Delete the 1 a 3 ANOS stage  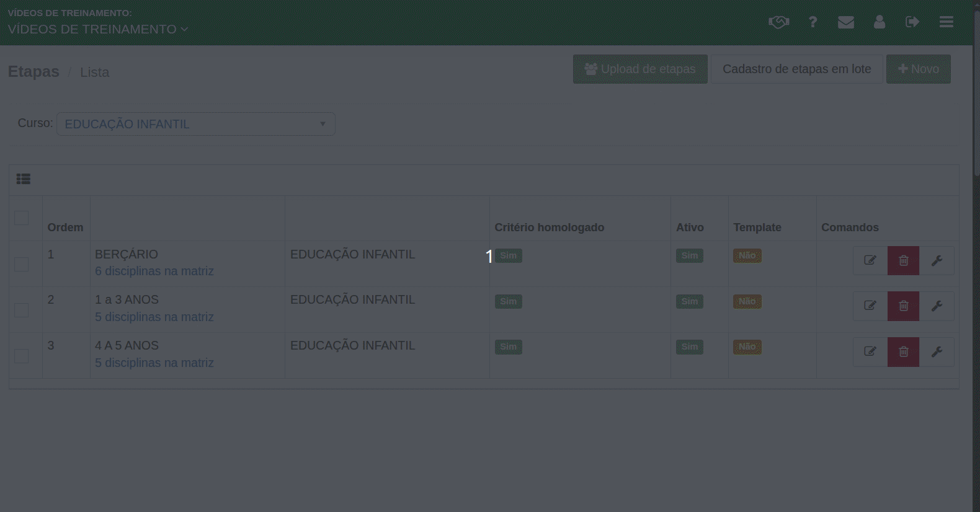pyautogui.click(x=903, y=306)
